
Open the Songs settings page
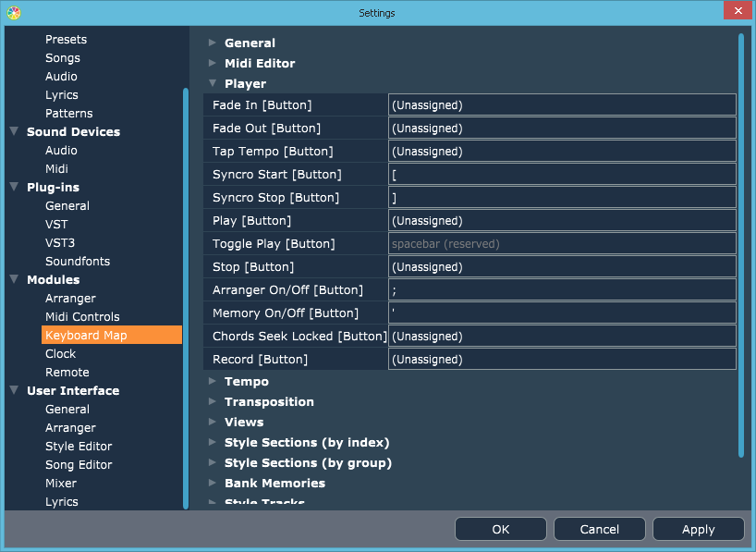point(63,58)
